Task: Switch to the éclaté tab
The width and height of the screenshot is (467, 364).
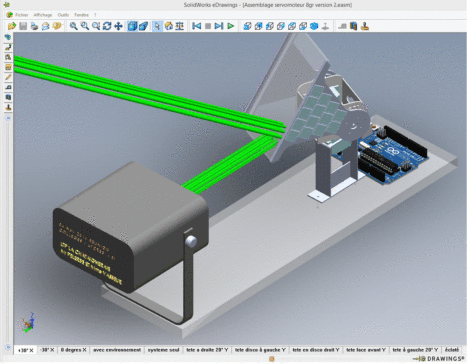Action: (452, 350)
